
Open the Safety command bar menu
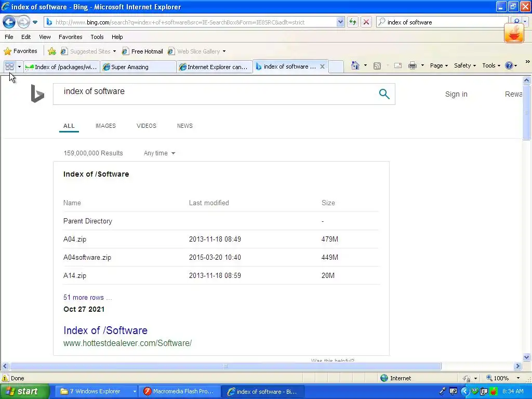point(465,65)
